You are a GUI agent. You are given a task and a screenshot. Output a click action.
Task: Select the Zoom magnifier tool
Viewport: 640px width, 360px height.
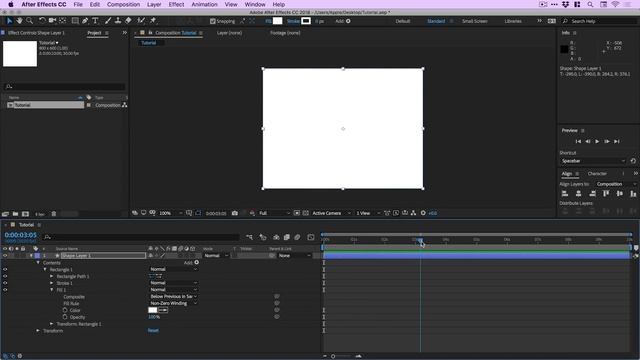29,21
